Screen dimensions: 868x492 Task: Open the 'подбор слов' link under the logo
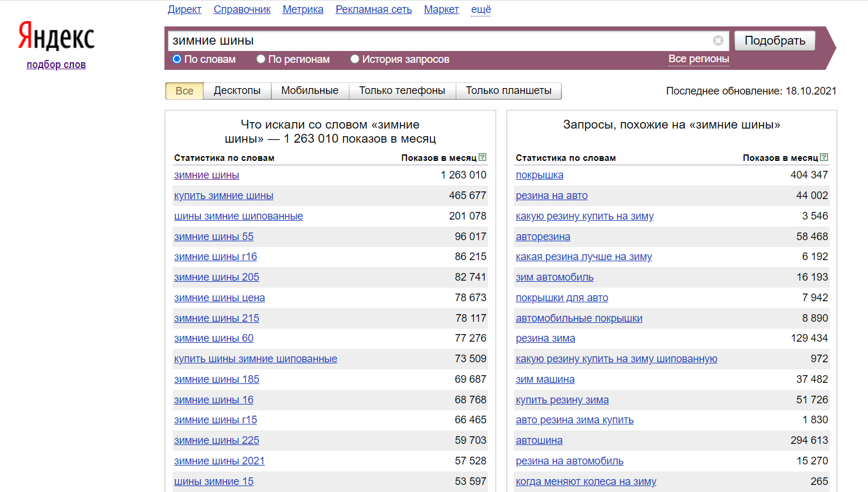[56, 65]
